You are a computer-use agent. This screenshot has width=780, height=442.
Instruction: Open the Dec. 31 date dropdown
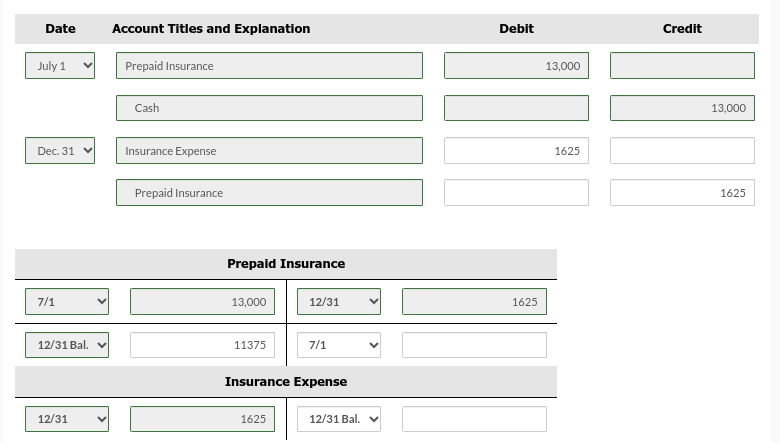tap(60, 151)
